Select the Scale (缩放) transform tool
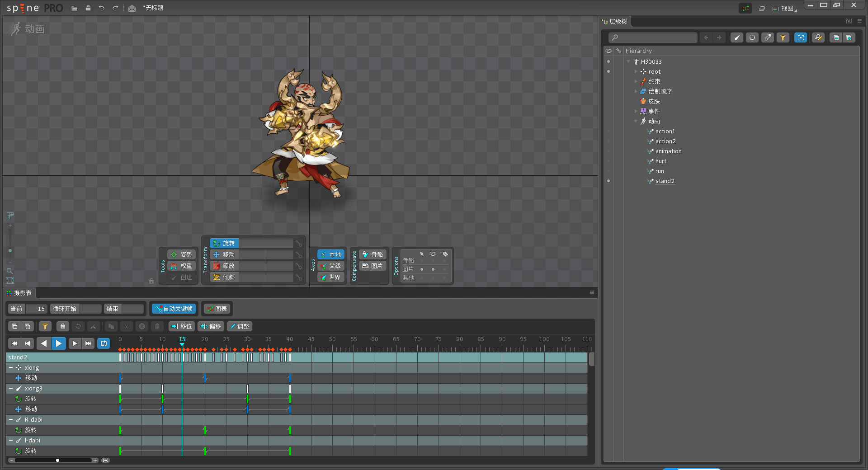This screenshot has width=868, height=470. coord(224,266)
